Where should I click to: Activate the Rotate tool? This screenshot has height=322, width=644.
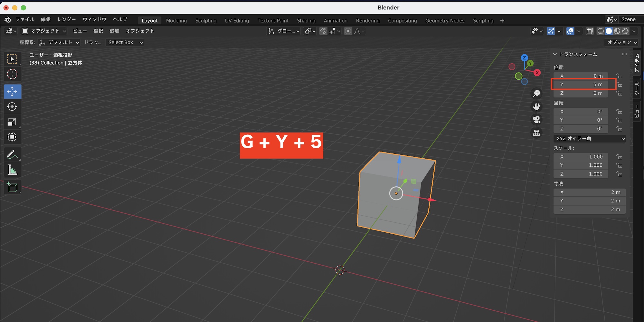[12, 107]
